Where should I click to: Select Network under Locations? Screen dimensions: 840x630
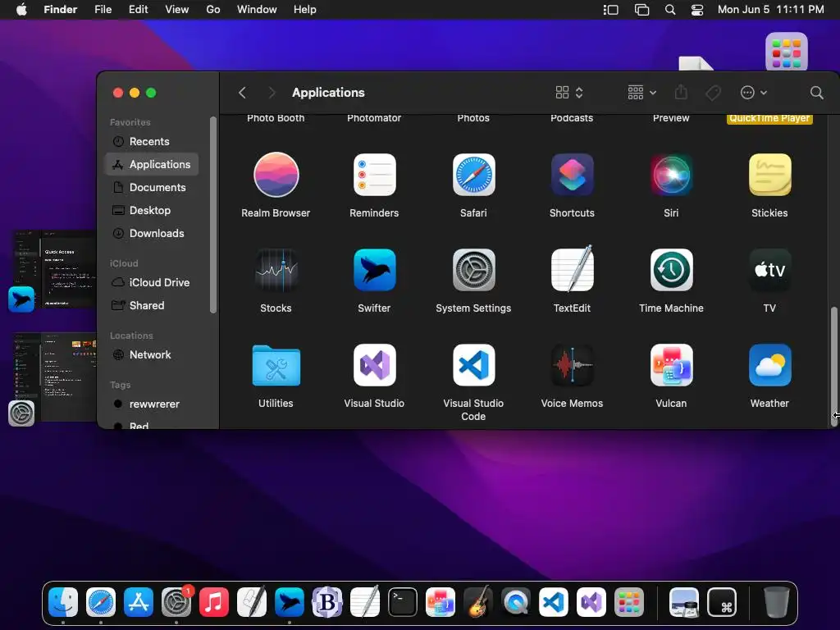[x=152, y=354]
